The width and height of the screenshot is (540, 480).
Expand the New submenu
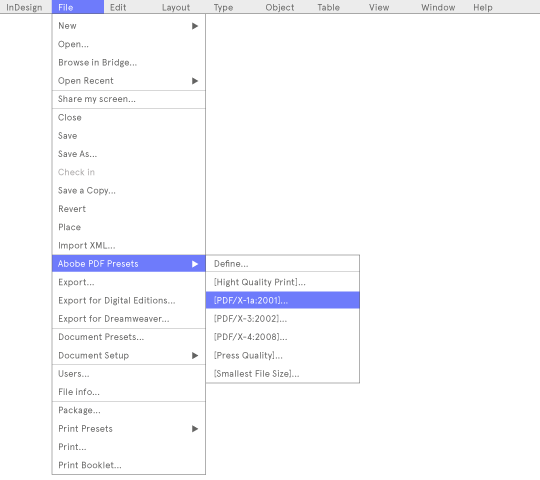[x=129, y=26]
